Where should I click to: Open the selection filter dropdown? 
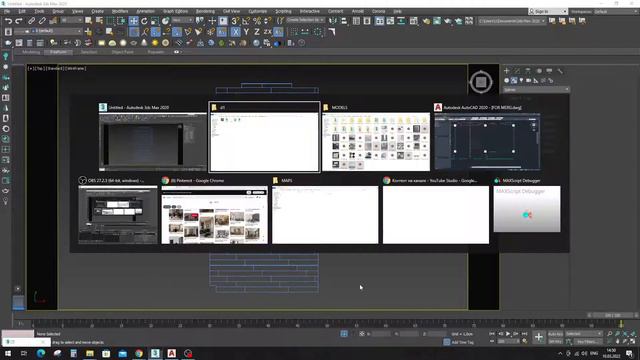72,20
